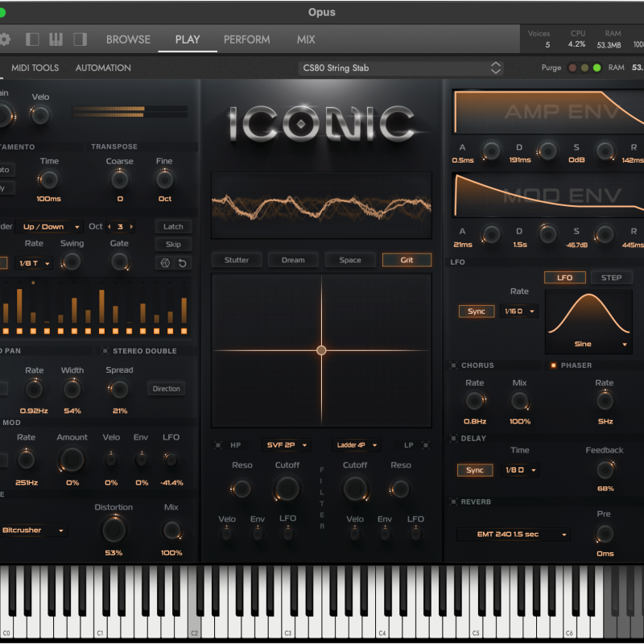Toggle the Delay enable square

453,438
